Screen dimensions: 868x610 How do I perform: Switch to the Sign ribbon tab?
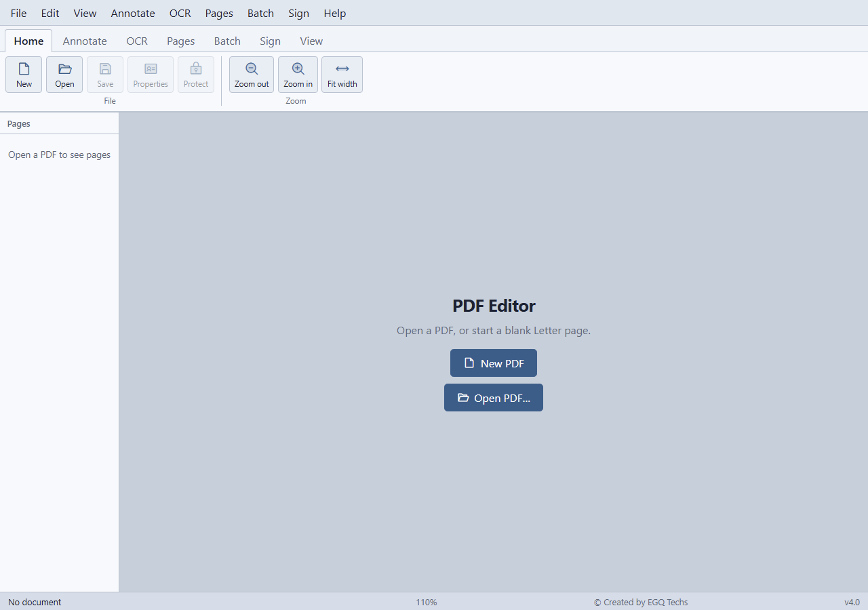tap(270, 41)
